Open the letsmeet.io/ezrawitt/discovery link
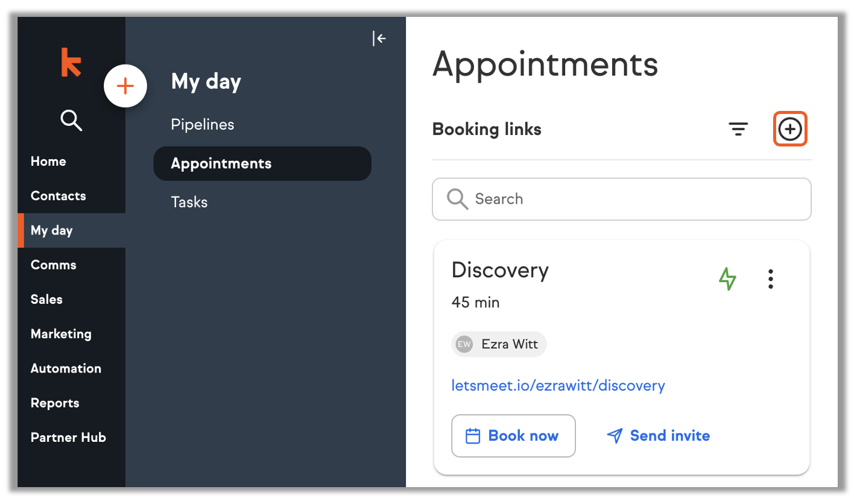 (x=558, y=385)
